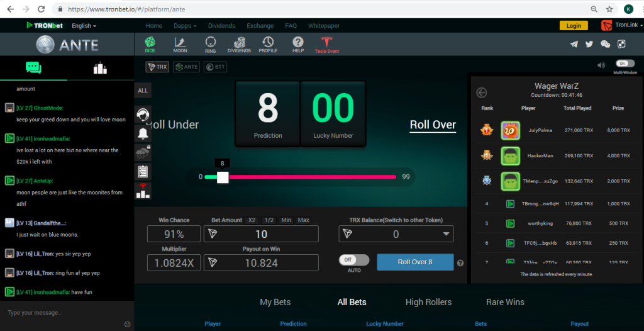Turn on the AUTO roll switch
This screenshot has width=644, height=331.
point(354,260)
